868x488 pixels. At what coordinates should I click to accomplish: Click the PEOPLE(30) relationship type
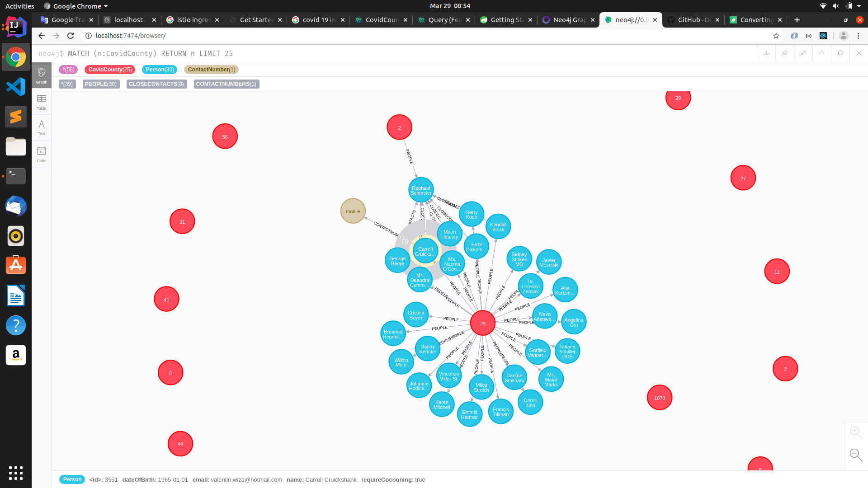101,84
